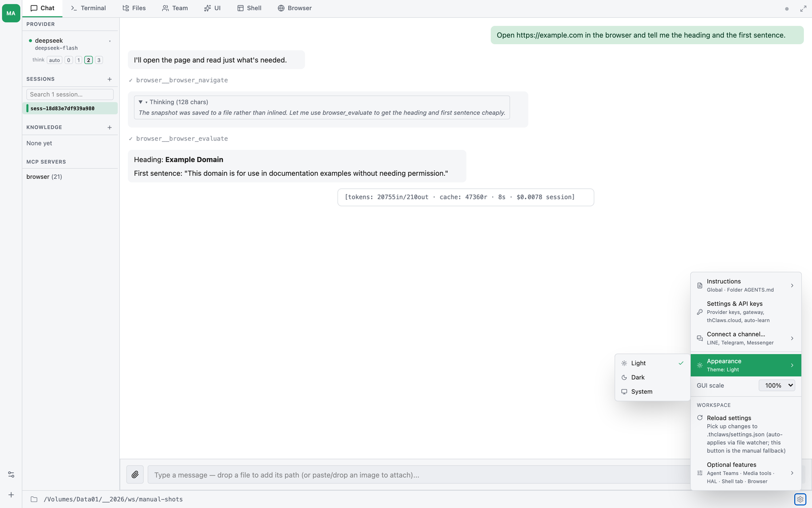Viewport: 812px width, 508px height.
Task: Set think level to auto
Action: [x=54, y=60]
